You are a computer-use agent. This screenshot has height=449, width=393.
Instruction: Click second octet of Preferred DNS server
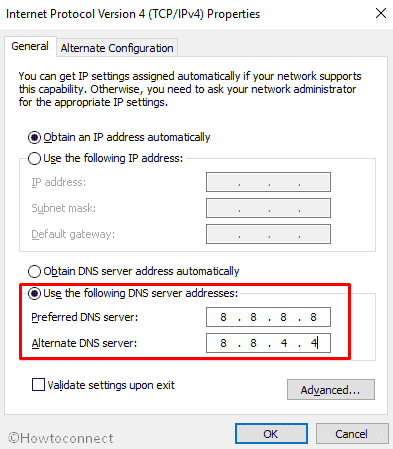click(253, 317)
